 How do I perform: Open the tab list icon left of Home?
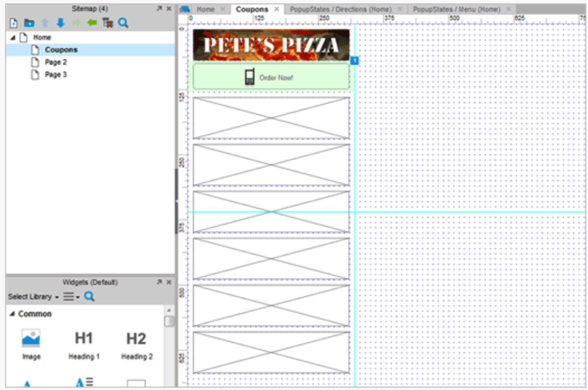click(x=184, y=9)
